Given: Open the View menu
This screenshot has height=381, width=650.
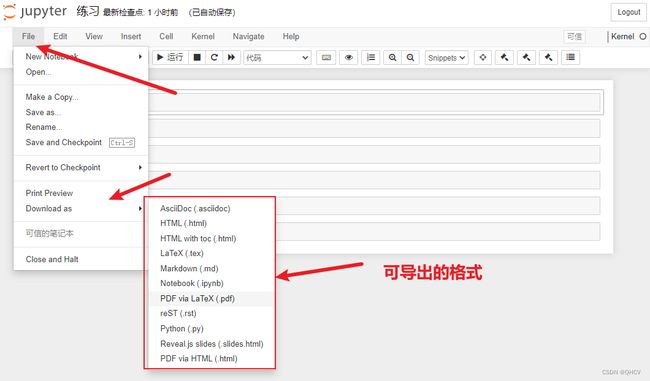Looking at the screenshot, I should coord(94,36).
